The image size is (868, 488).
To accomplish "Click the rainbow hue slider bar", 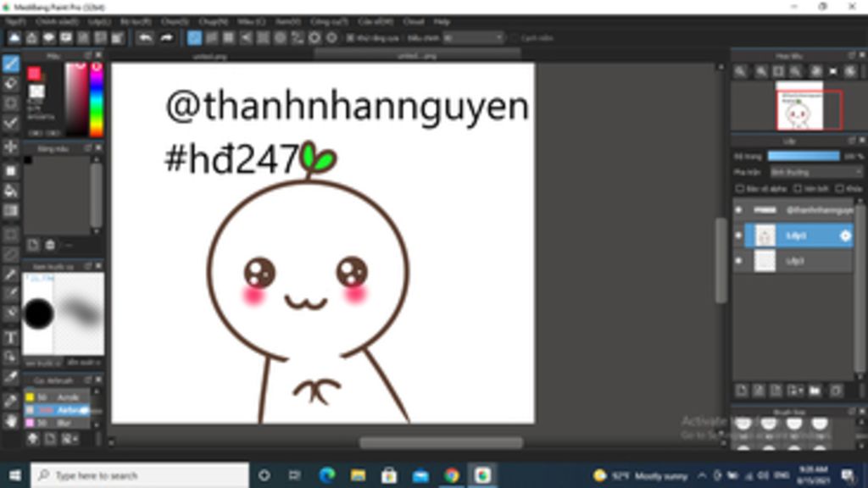I will pyautogui.click(x=97, y=100).
